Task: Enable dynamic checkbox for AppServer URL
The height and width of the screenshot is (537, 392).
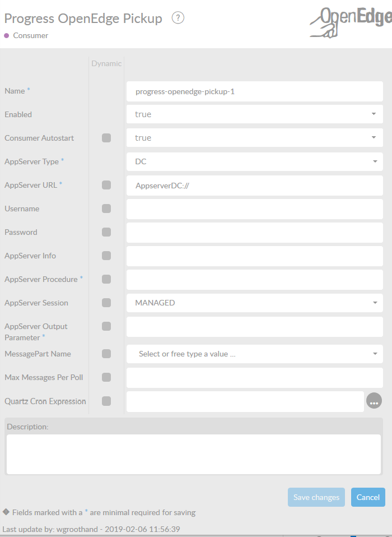Action: (x=106, y=185)
